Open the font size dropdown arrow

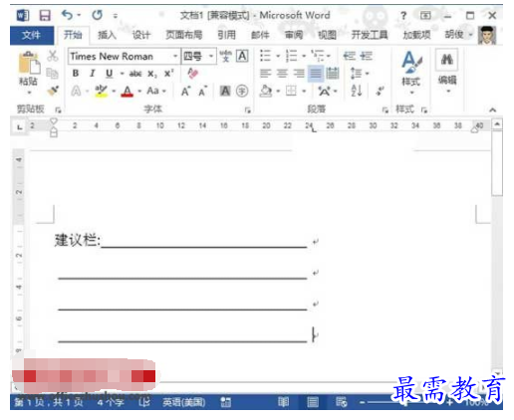coord(211,56)
